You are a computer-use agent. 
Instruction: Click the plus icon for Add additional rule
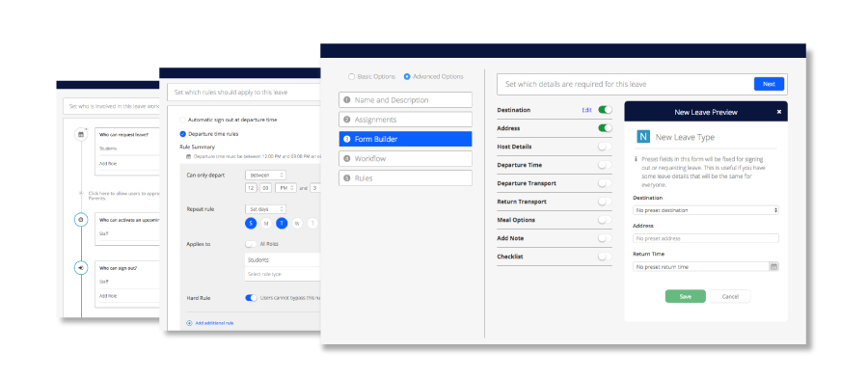pos(189,322)
